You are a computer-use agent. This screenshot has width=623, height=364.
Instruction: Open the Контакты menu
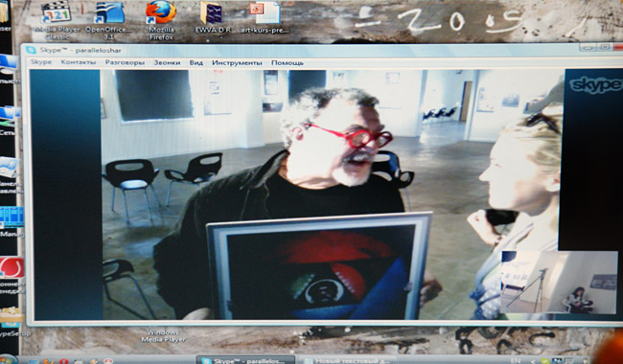coord(79,62)
